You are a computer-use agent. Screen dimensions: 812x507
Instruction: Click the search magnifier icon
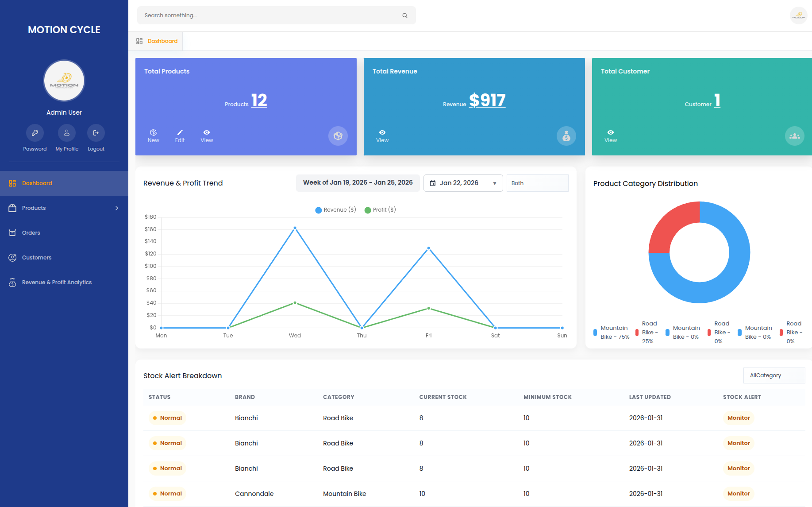405,15
